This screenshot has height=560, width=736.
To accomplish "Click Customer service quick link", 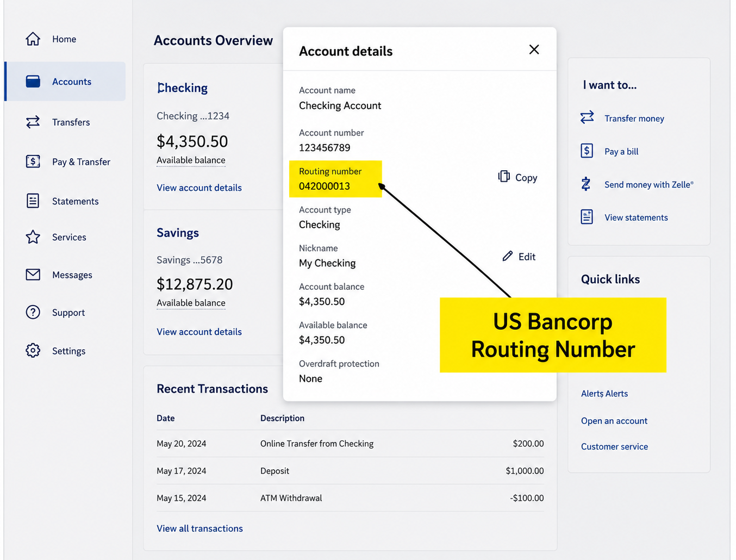I will (x=614, y=446).
